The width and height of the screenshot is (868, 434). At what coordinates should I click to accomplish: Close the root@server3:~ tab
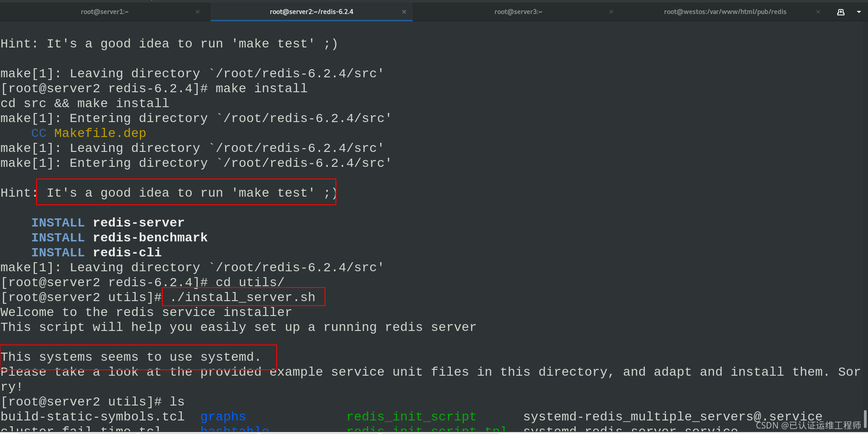click(x=611, y=12)
